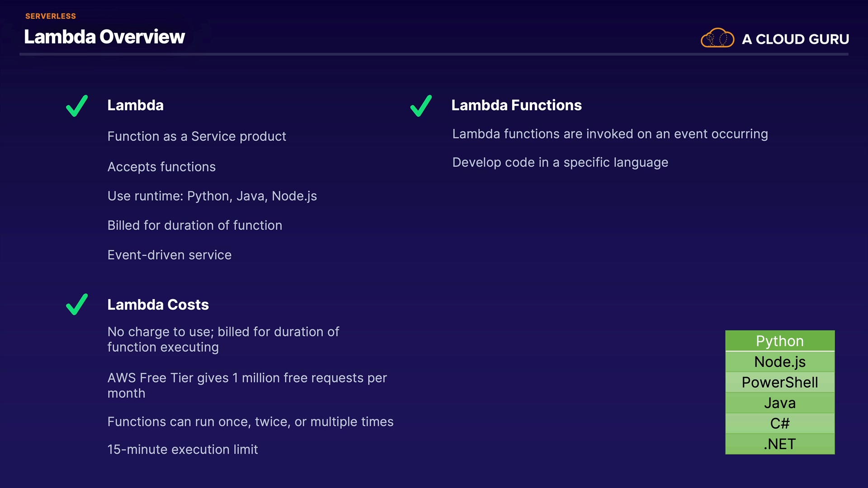Click the SERVERLESS category label
Screen dimensions: 868x488
point(51,16)
